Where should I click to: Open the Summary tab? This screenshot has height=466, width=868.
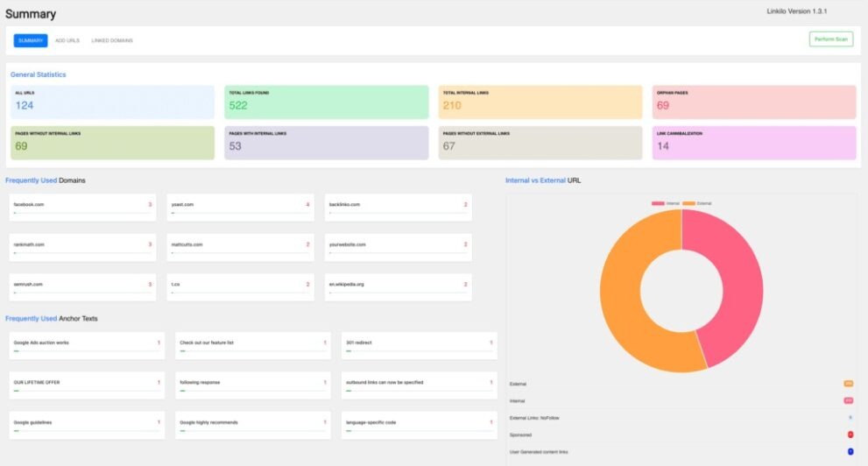point(31,40)
